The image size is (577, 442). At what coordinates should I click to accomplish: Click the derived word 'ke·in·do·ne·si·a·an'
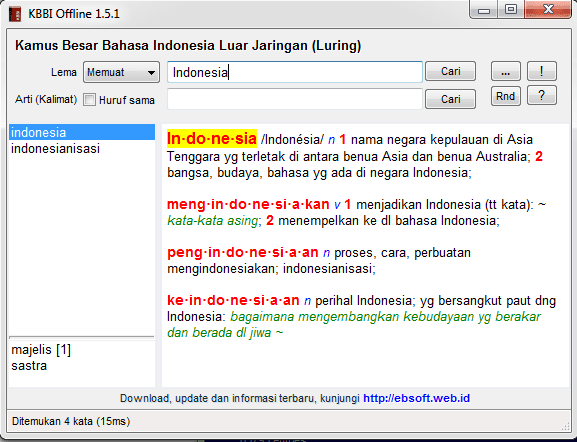(233, 300)
